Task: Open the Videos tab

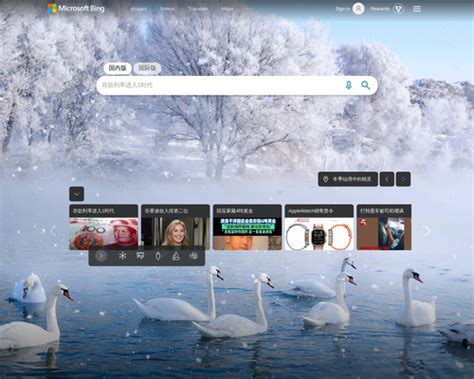Action: [x=167, y=9]
